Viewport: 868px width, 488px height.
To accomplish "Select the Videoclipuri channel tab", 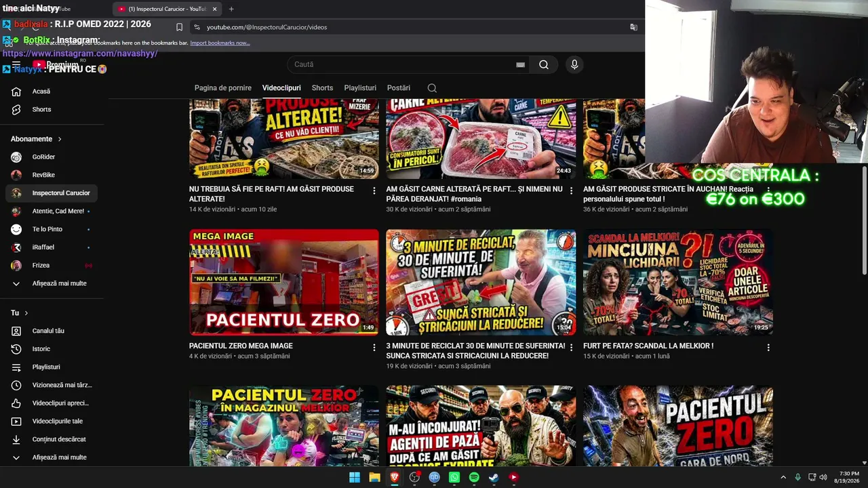I will point(281,88).
